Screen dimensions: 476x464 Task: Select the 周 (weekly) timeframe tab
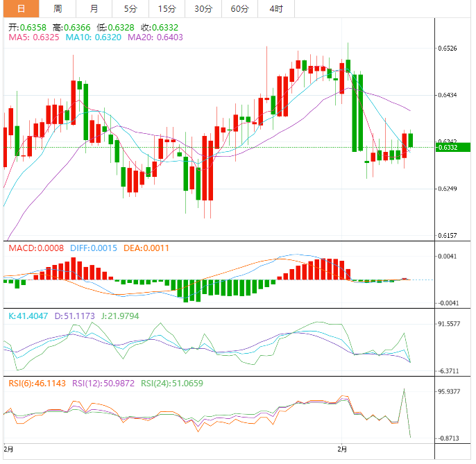tap(58, 9)
